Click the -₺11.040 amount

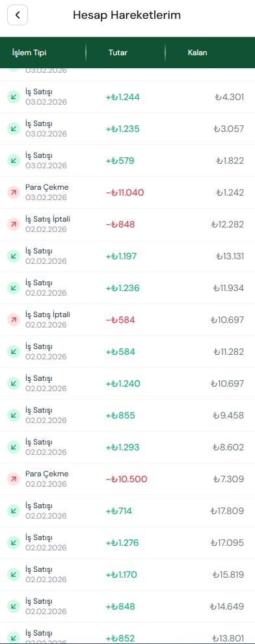pos(125,192)
